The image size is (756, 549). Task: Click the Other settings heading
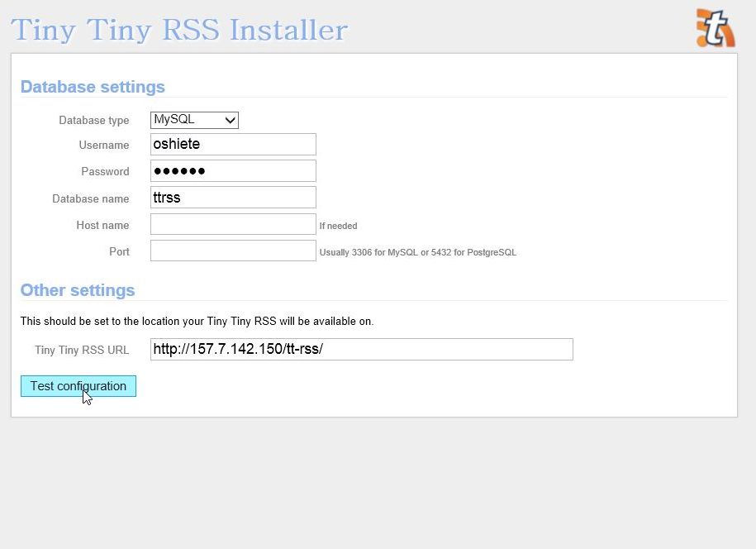[78, 290]
